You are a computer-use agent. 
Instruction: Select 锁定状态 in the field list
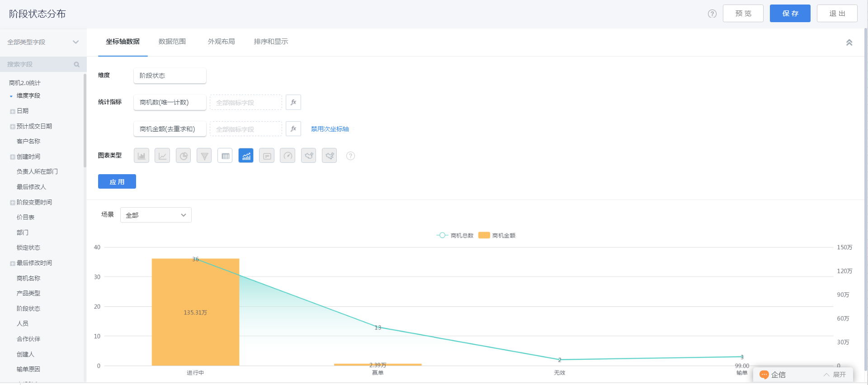tap(28, 248)
